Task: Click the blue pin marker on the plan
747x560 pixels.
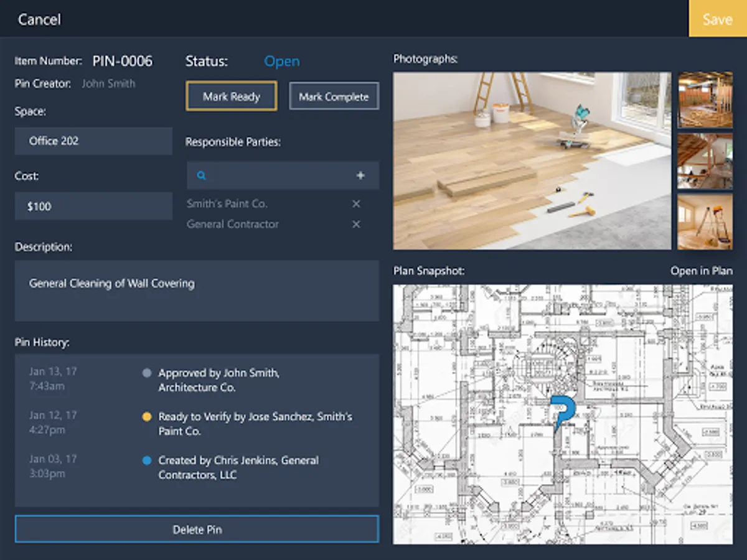Action: (x=563, y=414)
